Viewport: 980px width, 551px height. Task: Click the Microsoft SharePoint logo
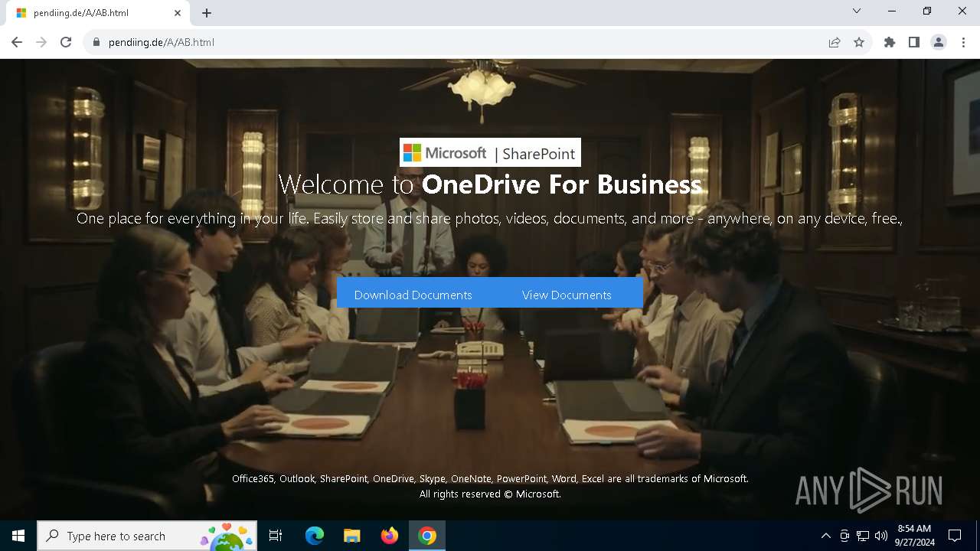[490, 153]
